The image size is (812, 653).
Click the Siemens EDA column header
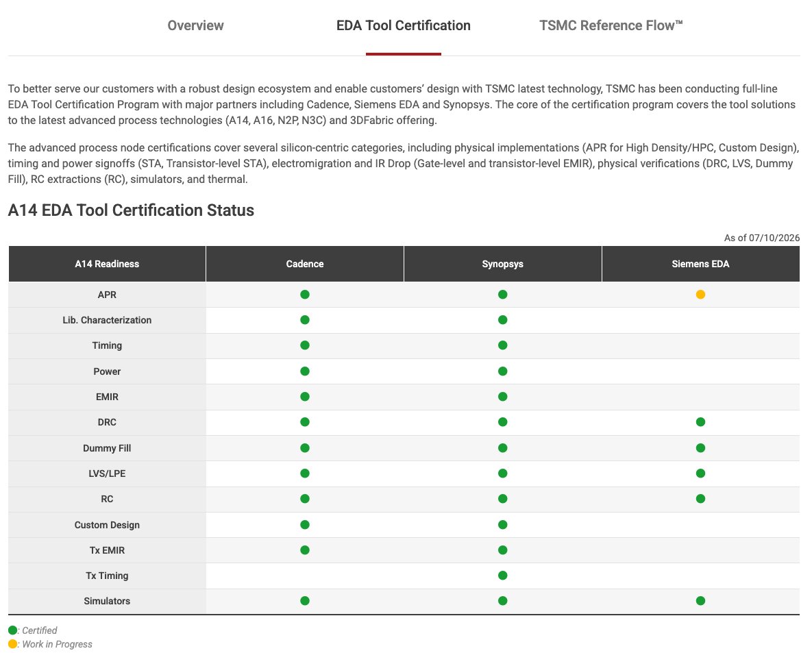[x=701, y=264]
